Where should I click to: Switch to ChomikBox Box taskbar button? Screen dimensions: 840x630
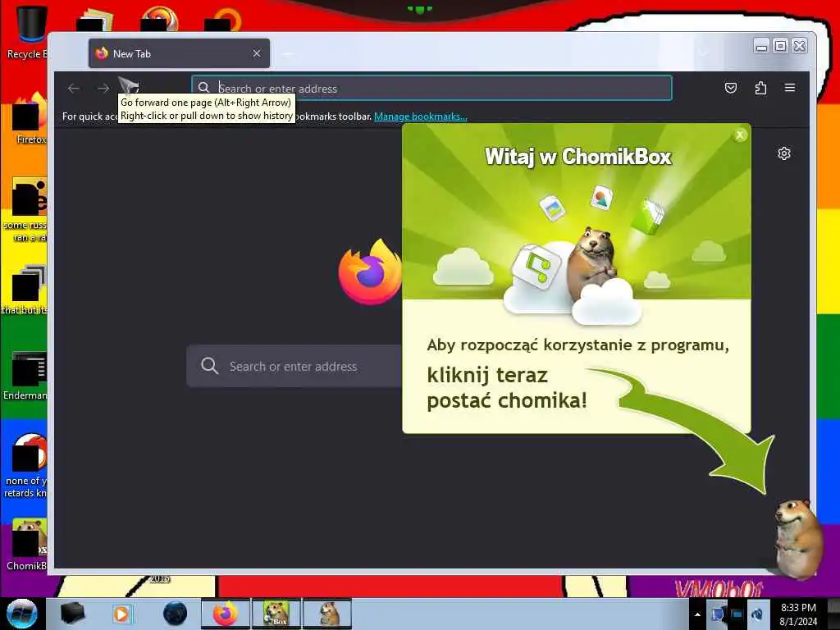pyautogui.click(x=276, y=614)
